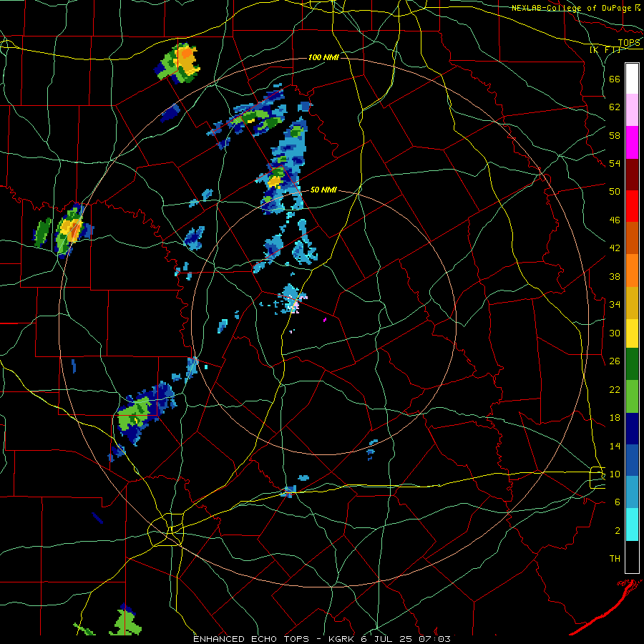This screenshot has width=644, height=644.
Task: Click the cyan 2 kft legend swatch
Action: click(632, 525)
